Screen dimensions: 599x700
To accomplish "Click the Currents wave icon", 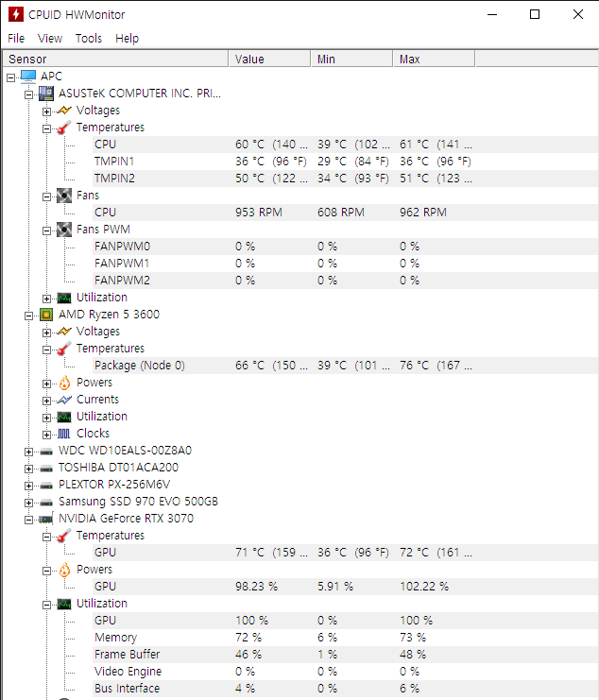I will (x=64, y=400).
